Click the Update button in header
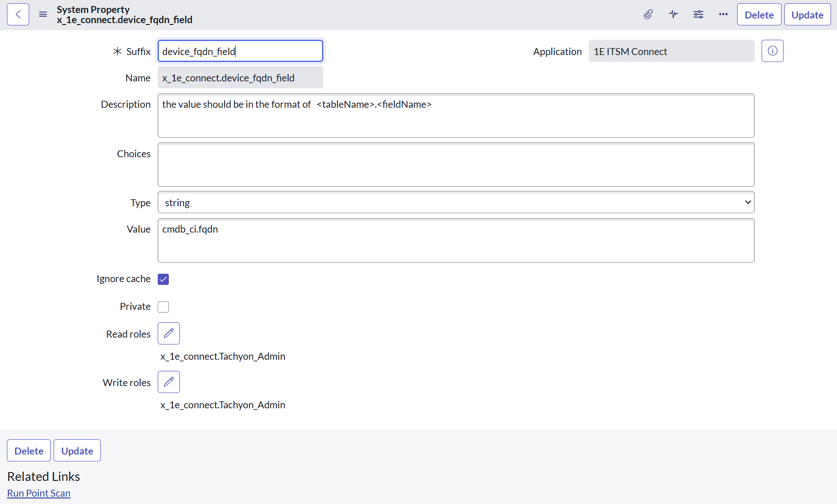 [x=807, y=15]
